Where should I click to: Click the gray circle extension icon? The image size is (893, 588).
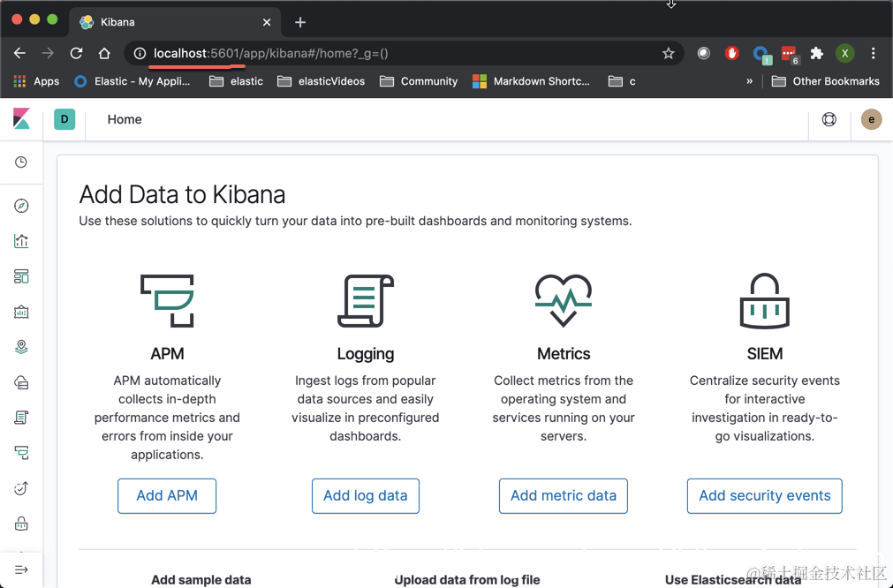pos(704,54)
